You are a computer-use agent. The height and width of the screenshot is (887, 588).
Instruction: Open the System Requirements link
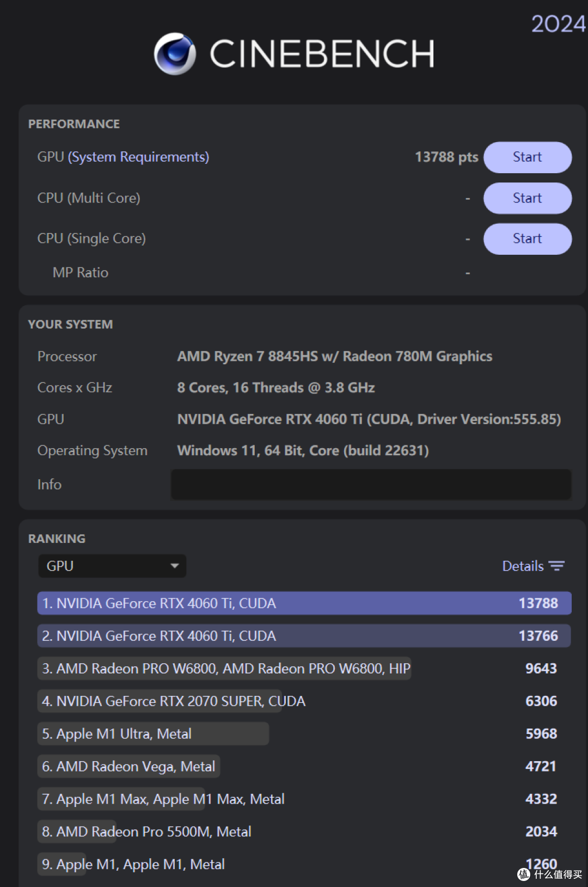coord(138,157)
